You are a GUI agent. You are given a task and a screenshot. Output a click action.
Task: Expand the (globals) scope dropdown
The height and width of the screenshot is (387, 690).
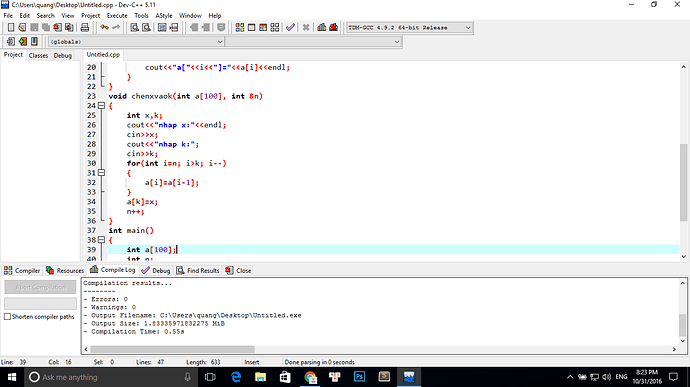(136, 42)
